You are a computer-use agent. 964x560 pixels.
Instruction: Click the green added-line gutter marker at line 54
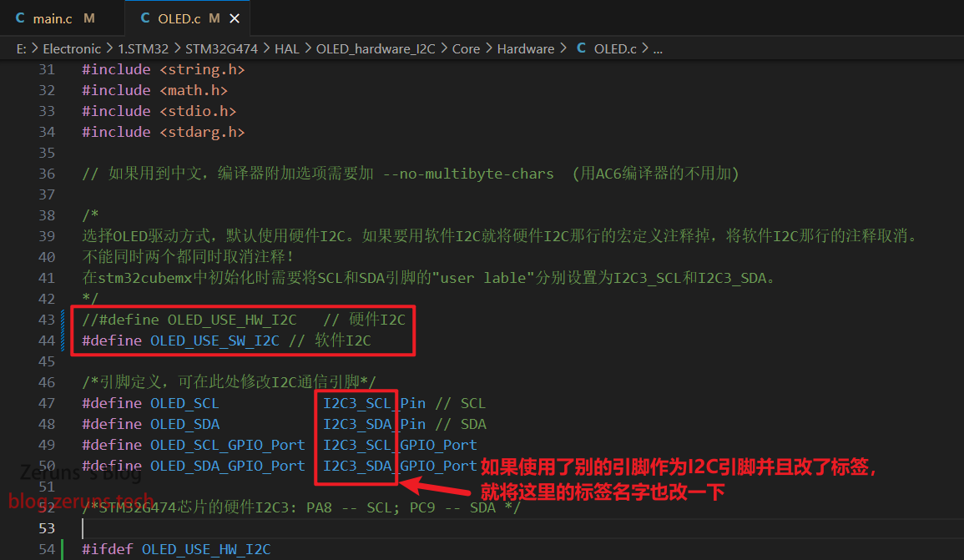pyautogui.click(x=63, y=549)
